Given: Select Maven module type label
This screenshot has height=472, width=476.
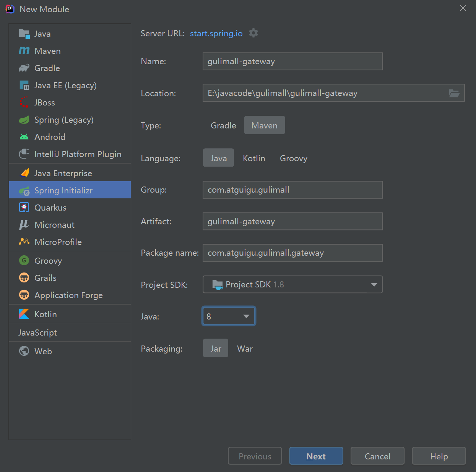Looking at the screenshot, I should pyautogui.click(x=47, y=51).
